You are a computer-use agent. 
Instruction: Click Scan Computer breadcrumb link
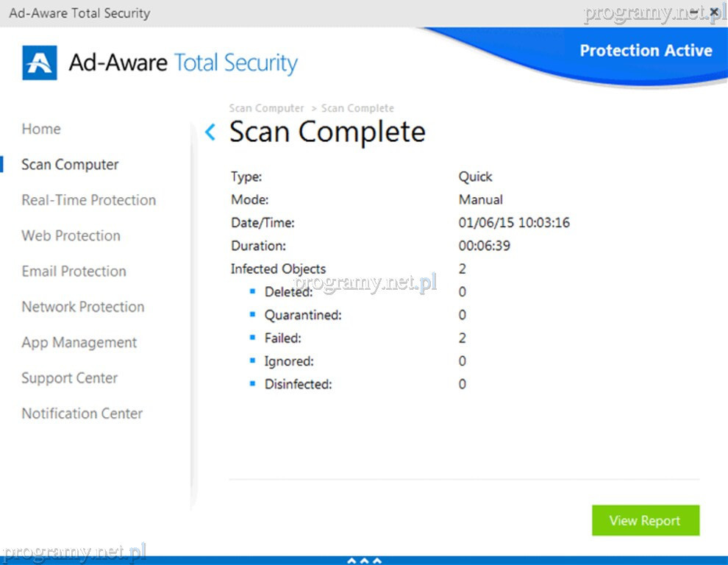[266, 108]
